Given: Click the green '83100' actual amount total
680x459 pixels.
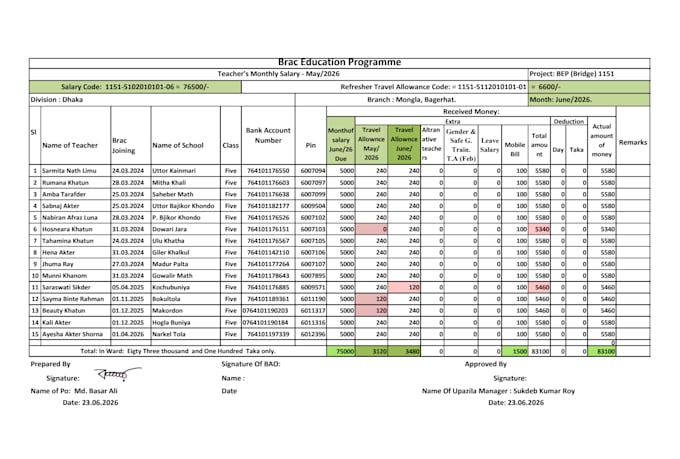Looking at the screenshot, I should click(x=602, y=351).
